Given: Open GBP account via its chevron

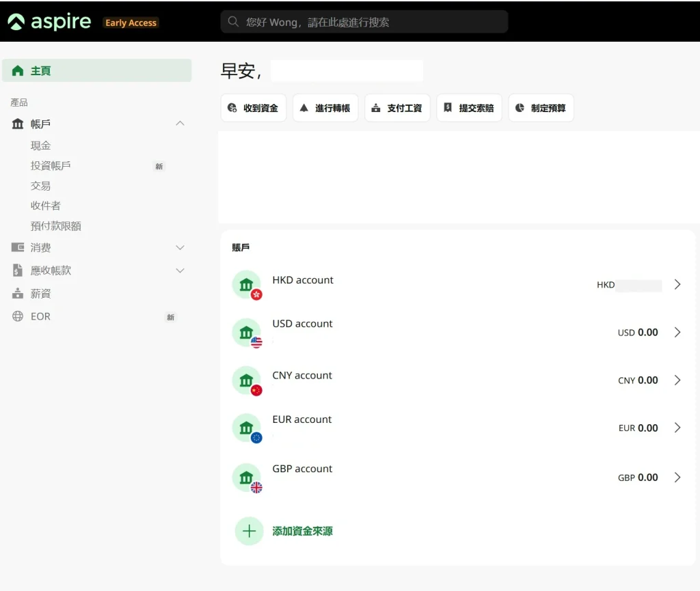Looking at the screenshot, I should [677, 478].
